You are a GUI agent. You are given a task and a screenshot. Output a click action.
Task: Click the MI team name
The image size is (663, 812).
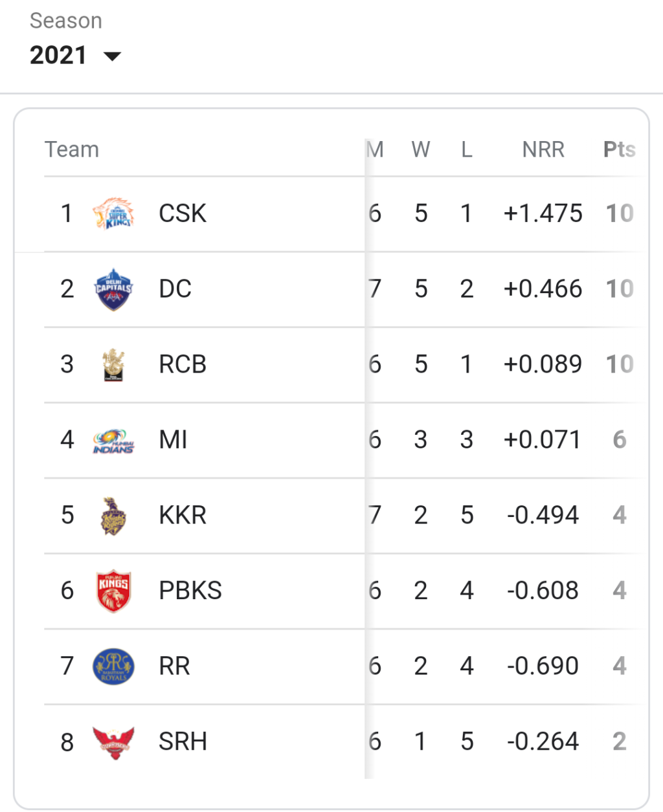pos(173,440)
